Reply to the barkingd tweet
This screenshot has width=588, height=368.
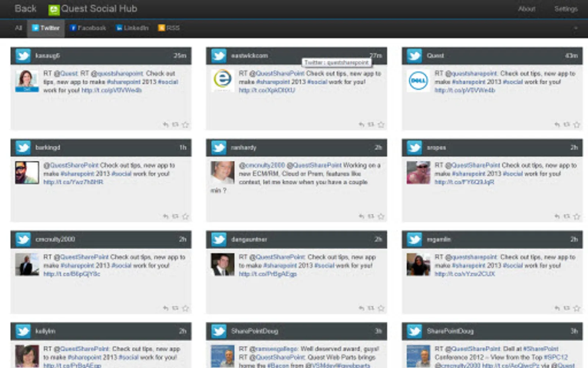point(166,216)
